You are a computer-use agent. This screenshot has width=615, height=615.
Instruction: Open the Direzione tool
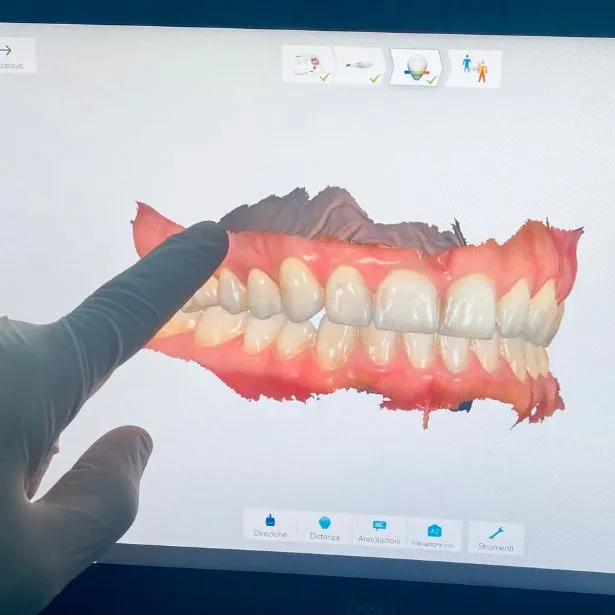point(270,525)
